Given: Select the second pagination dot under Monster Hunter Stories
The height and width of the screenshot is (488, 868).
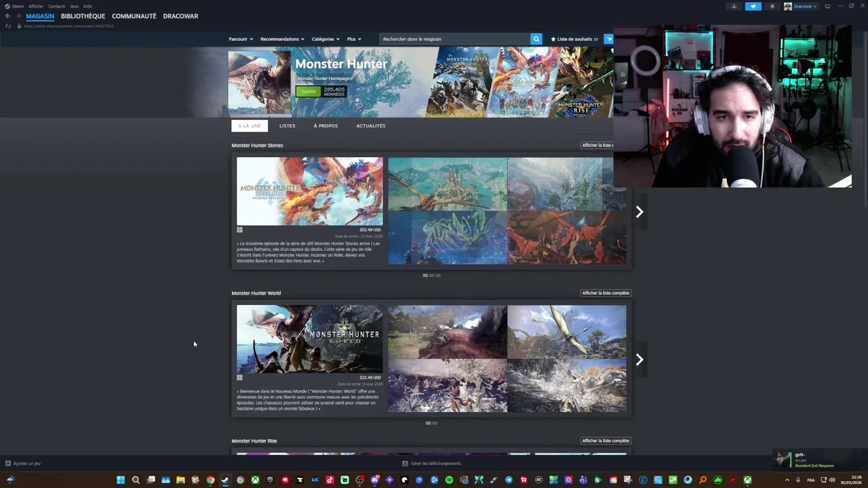Looking at the screenshot, I should (x=431, y=275).
